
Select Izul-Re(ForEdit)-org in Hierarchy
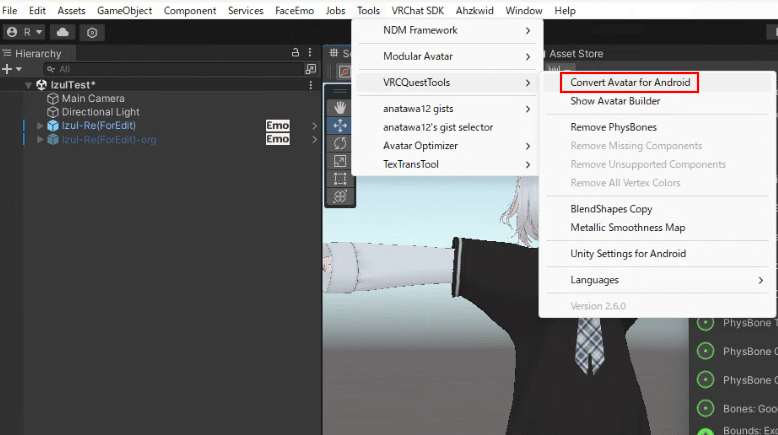point(109,140)
